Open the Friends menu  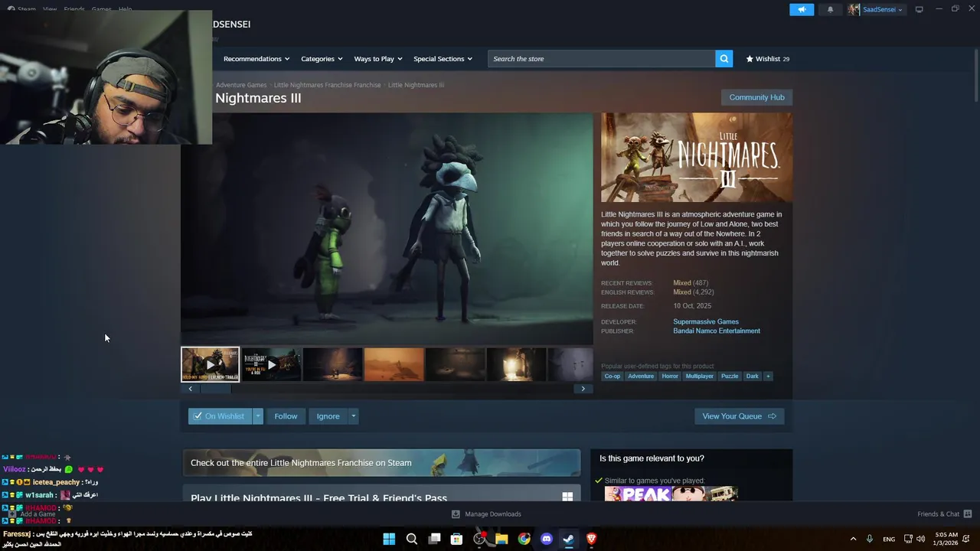[74, 9]
